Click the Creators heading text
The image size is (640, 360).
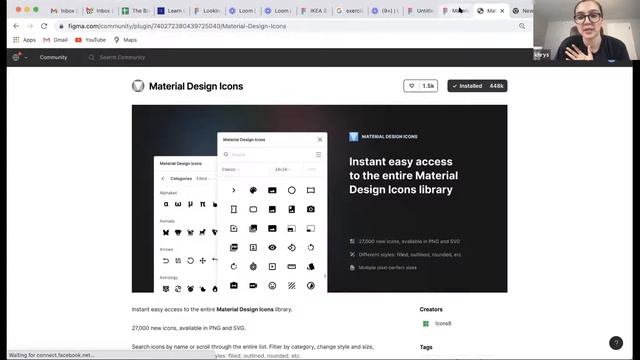coord(431,309)
